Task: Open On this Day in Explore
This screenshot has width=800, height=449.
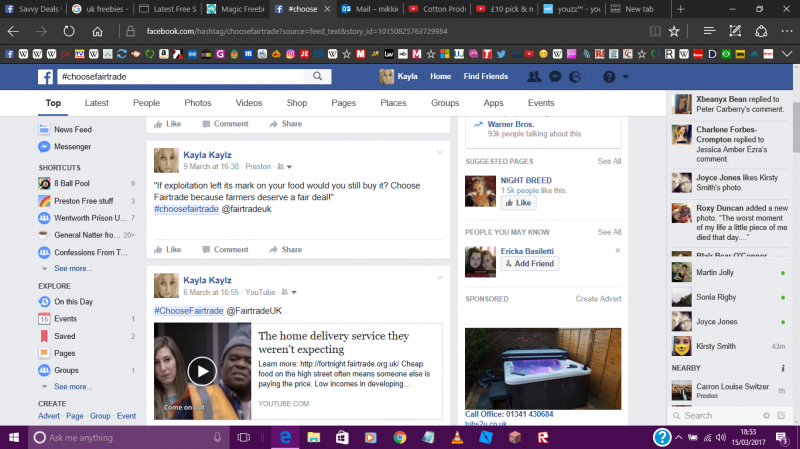Action: [x=73, y=302]
